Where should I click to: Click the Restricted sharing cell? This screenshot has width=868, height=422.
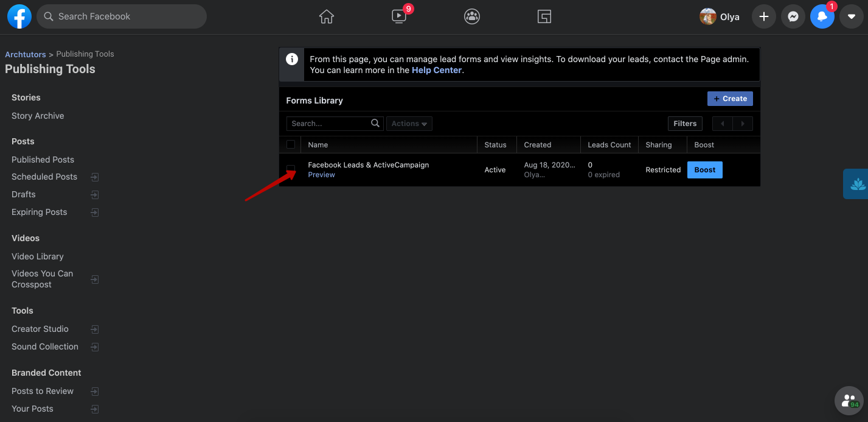pyautogui.click(x=663, y=170)
